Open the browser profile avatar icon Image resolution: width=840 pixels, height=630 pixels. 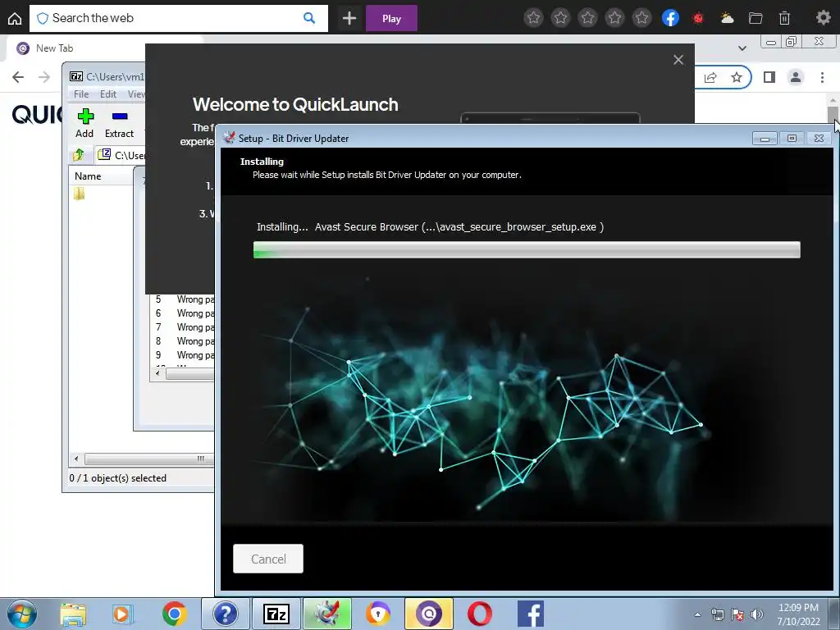tap(796, 78)
